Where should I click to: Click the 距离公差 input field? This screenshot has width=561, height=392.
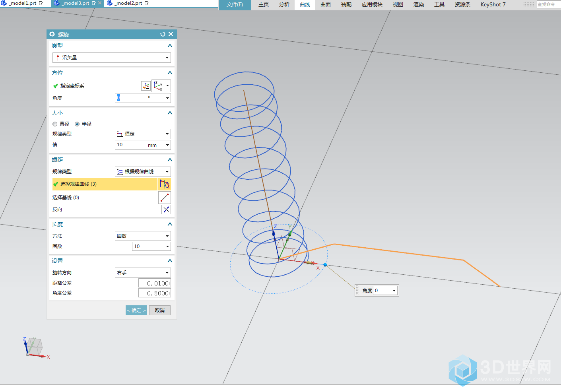[154, 283]
